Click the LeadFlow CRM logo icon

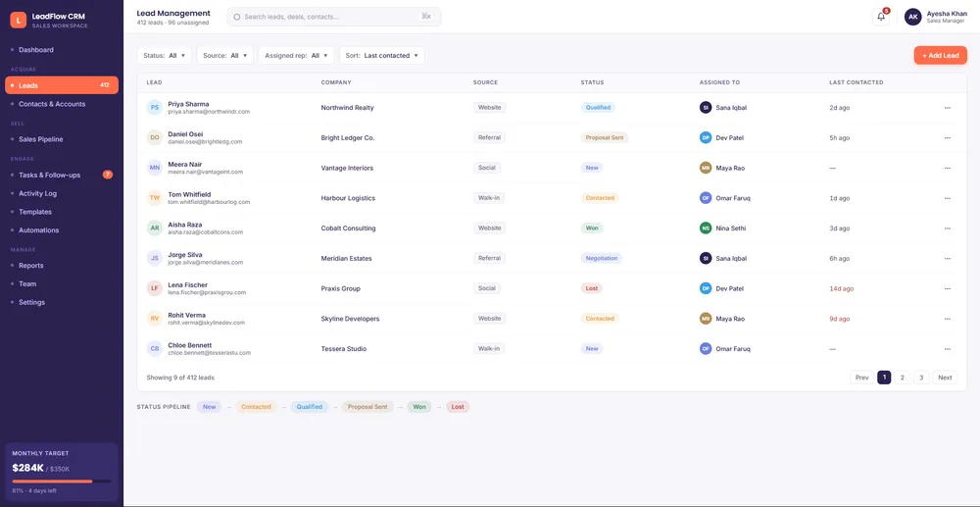(x=18, y=20)
